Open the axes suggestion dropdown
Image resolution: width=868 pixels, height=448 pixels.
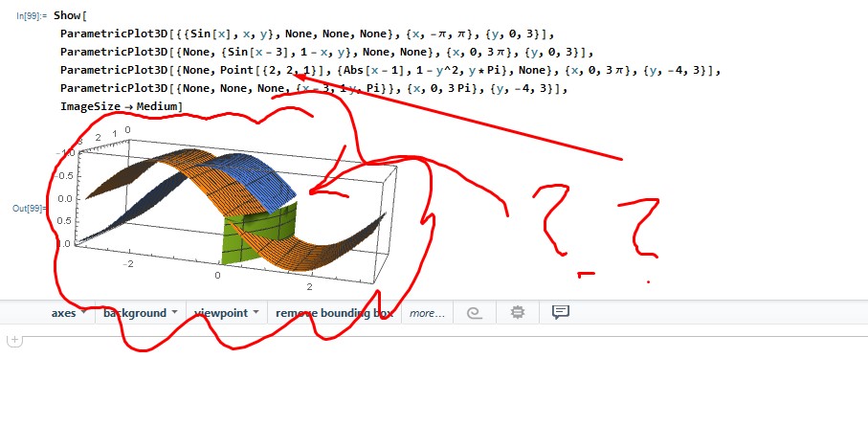[x=69, y=313]
